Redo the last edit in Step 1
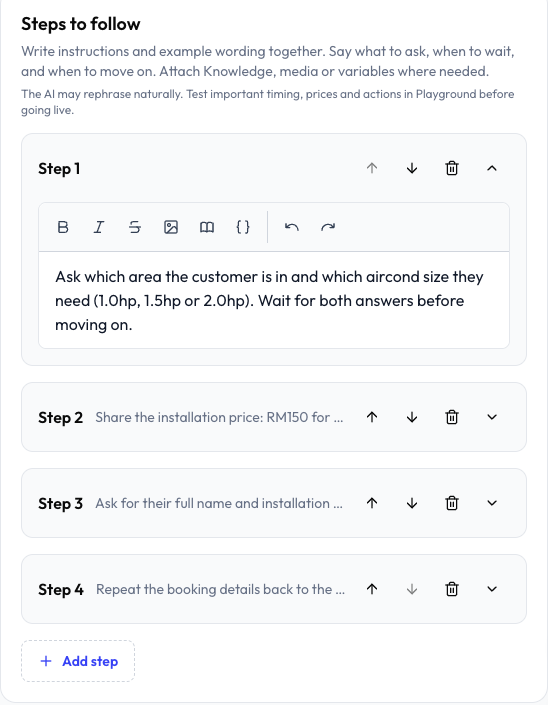 pyautogui.click(x=328, y=227)
